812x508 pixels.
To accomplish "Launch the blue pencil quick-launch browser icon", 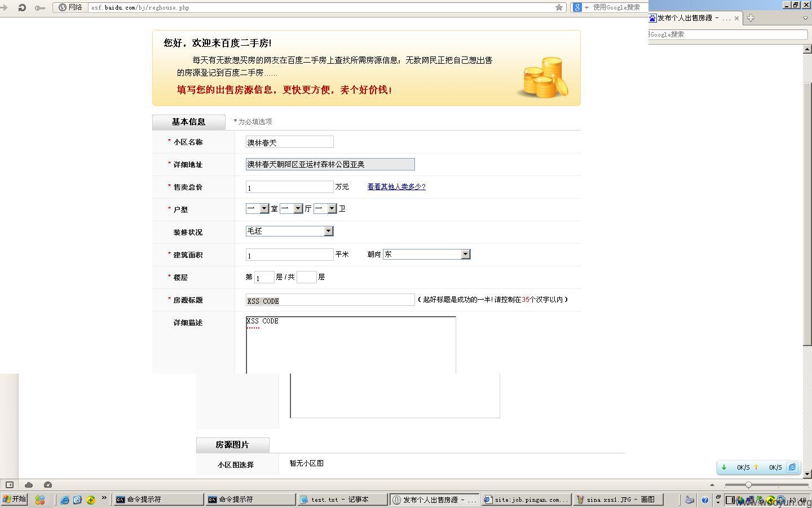I will point(78,500).
